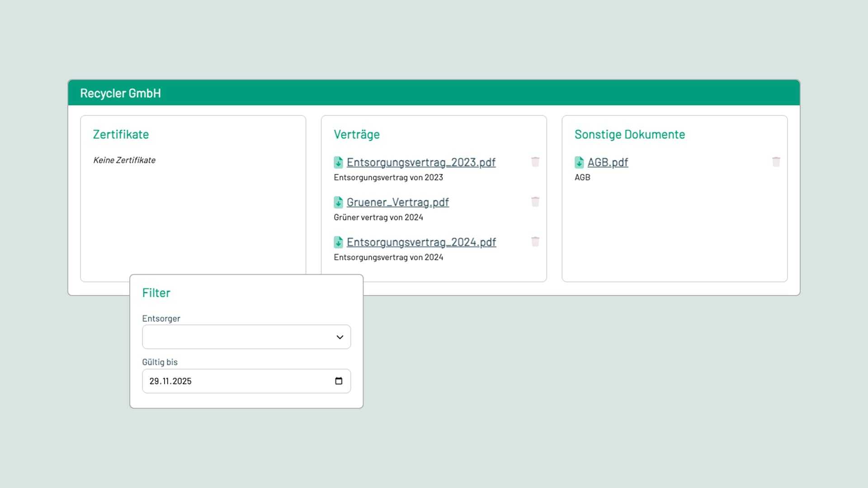The image size is (868, 488).
Task: Open the calendar picker in Gültig bis
Action: 339,381
